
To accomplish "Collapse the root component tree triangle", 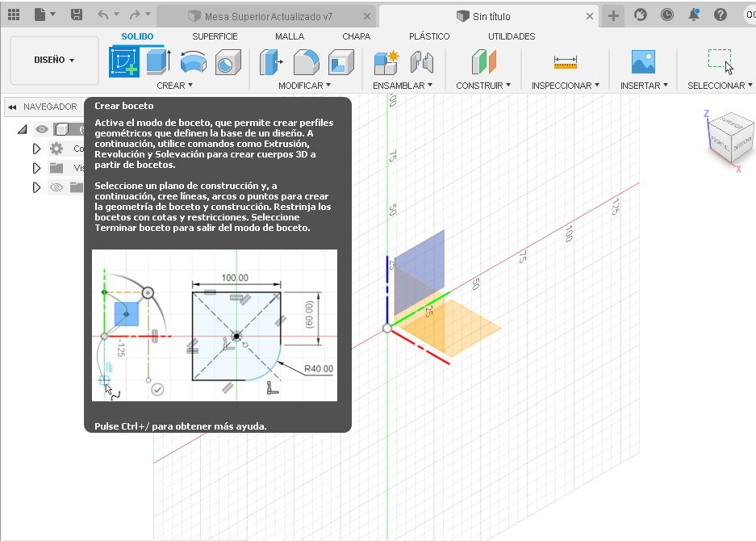I will tap(22, 129).
